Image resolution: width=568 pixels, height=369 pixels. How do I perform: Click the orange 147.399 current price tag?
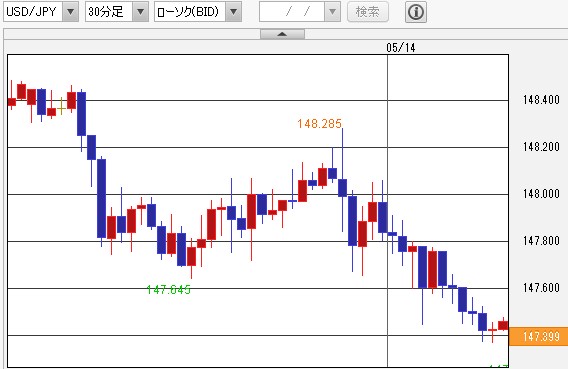pyautogui.click(x=539, y=337)
